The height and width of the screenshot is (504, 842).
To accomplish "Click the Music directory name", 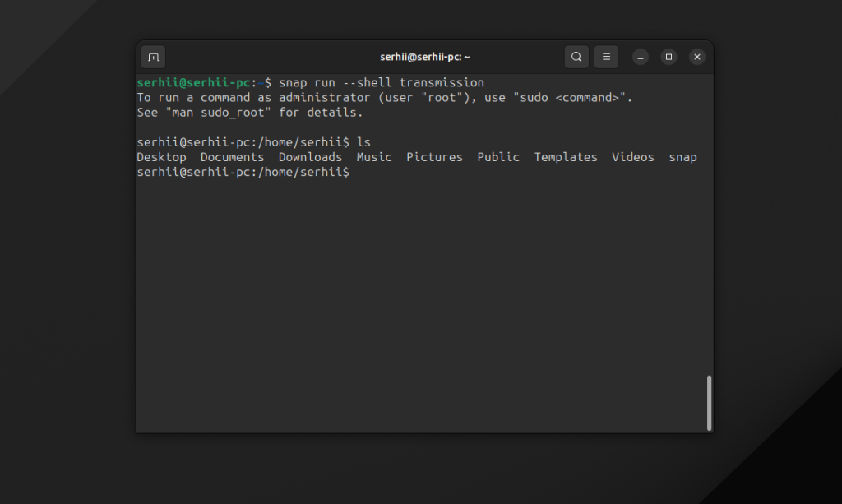I will [x=374, y=157].
